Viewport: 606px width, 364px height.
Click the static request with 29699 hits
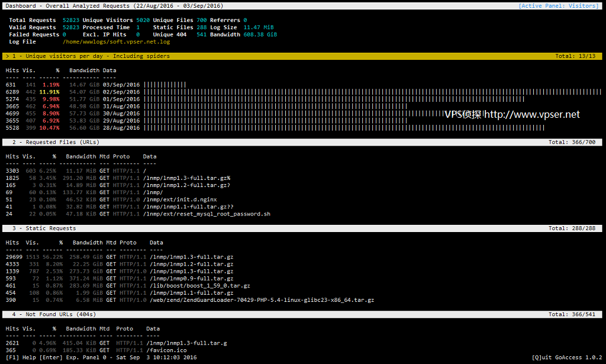click(120, 257)
